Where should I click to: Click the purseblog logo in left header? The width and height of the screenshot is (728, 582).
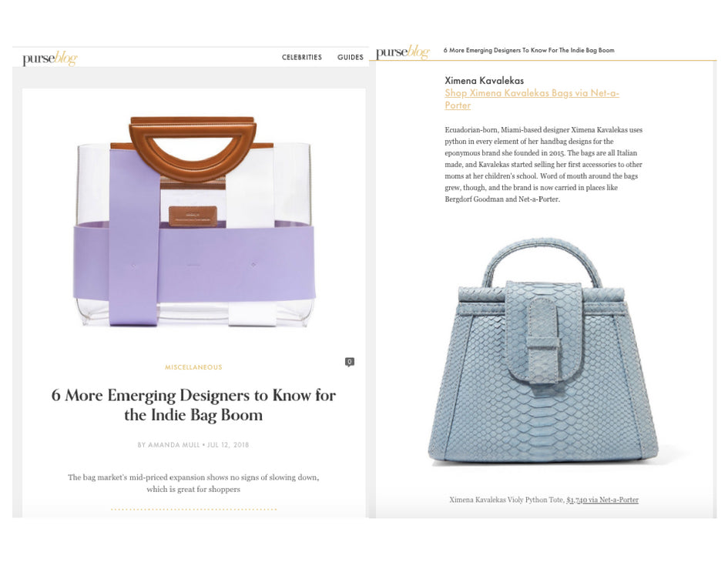point(49,59)
